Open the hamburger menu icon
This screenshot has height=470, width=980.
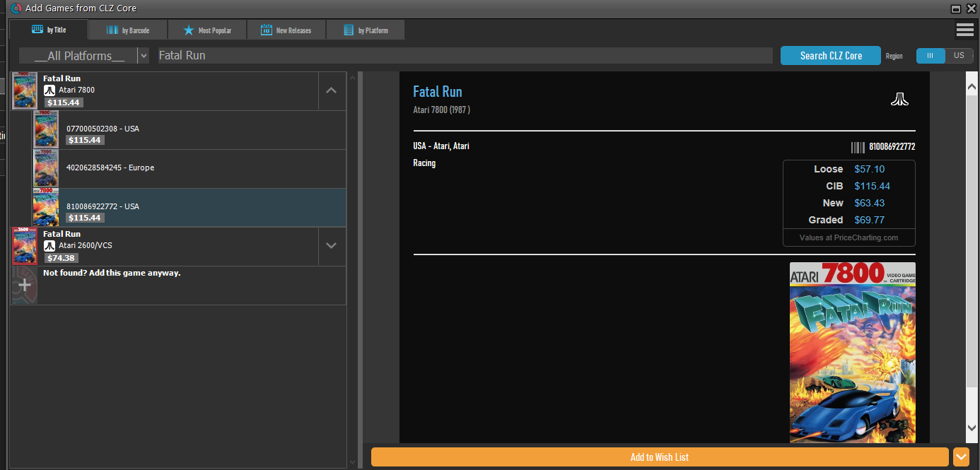pyautogui.click(x=964, y=30)
